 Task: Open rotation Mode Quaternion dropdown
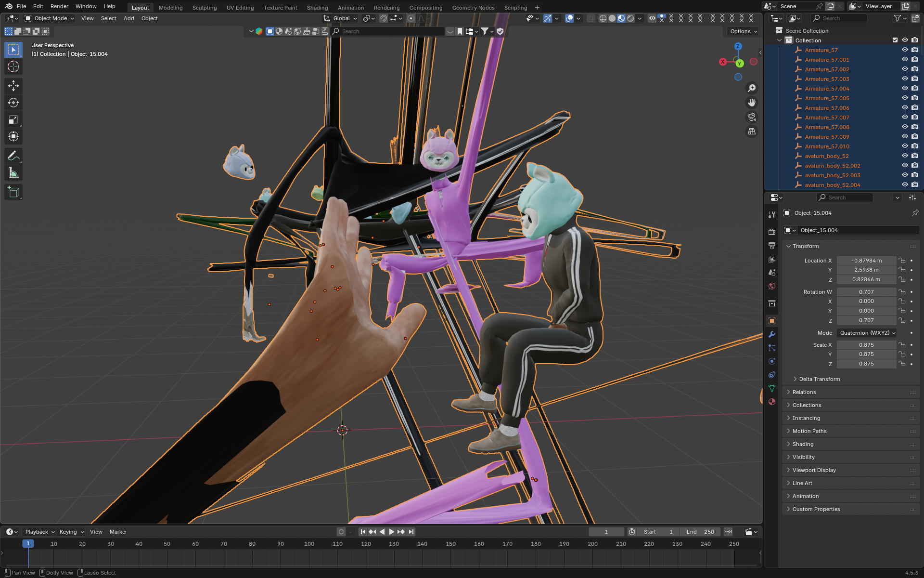coord(867,333)
